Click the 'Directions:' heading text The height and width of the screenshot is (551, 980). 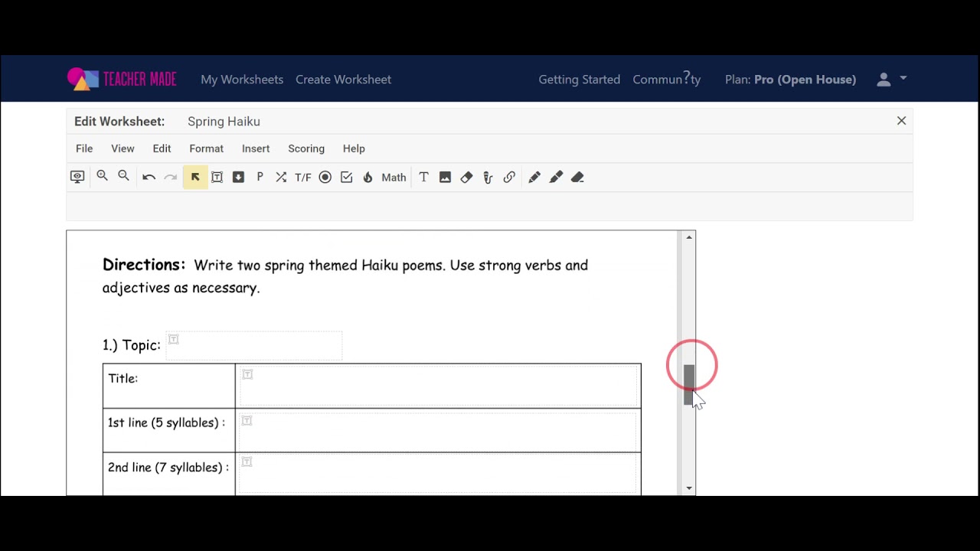[x=144, y=265]
